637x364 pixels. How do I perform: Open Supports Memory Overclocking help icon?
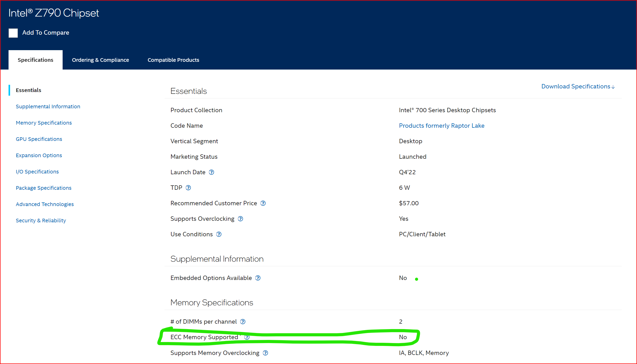(x=265, y=353)
